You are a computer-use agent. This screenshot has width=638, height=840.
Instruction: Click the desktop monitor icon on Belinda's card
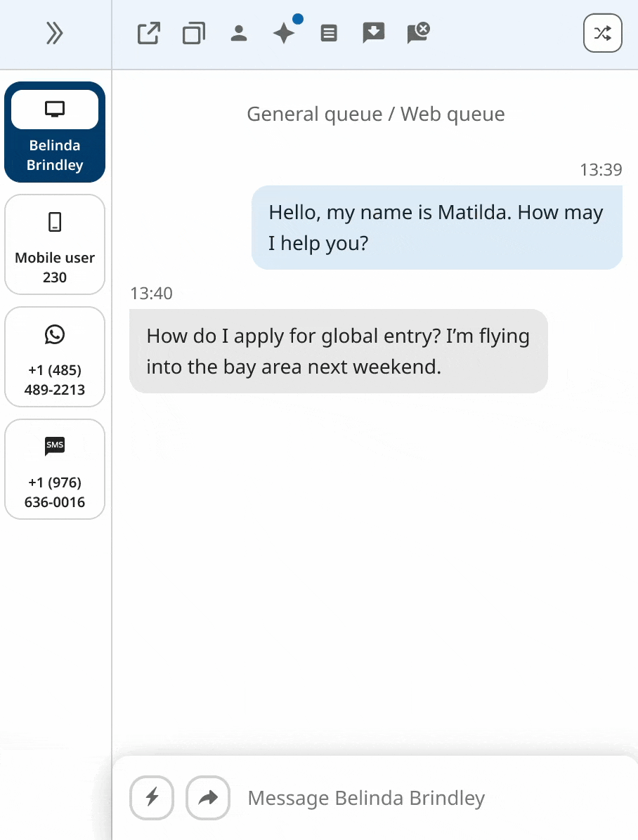coord(55,110)
